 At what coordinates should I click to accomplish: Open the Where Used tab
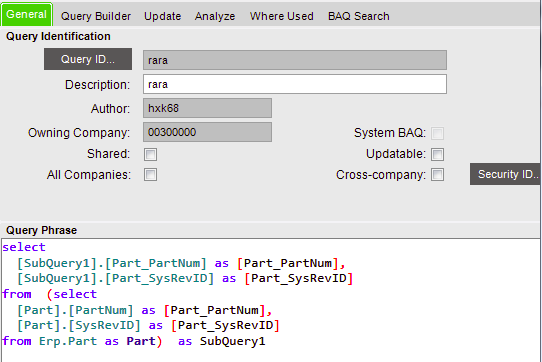(x=281, y=16)
